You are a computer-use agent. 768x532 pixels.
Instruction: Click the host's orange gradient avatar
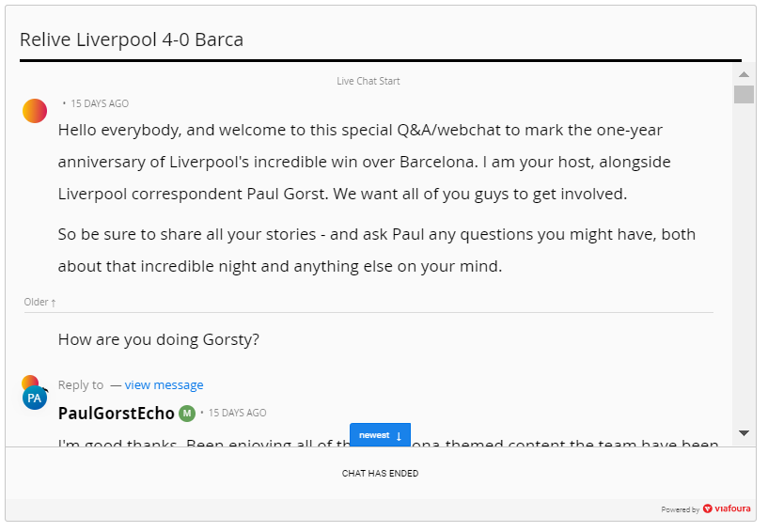pyautogui.click(x=35, y=111)
